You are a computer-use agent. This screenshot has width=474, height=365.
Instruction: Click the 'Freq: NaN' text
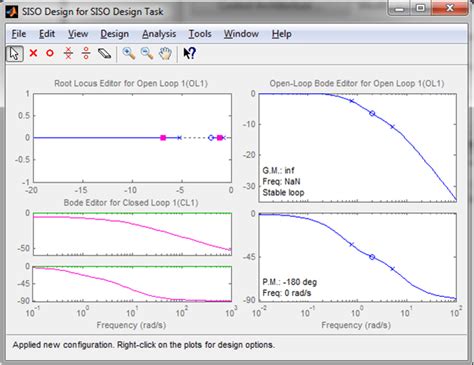pyautogui.click(x=281, y=182)
